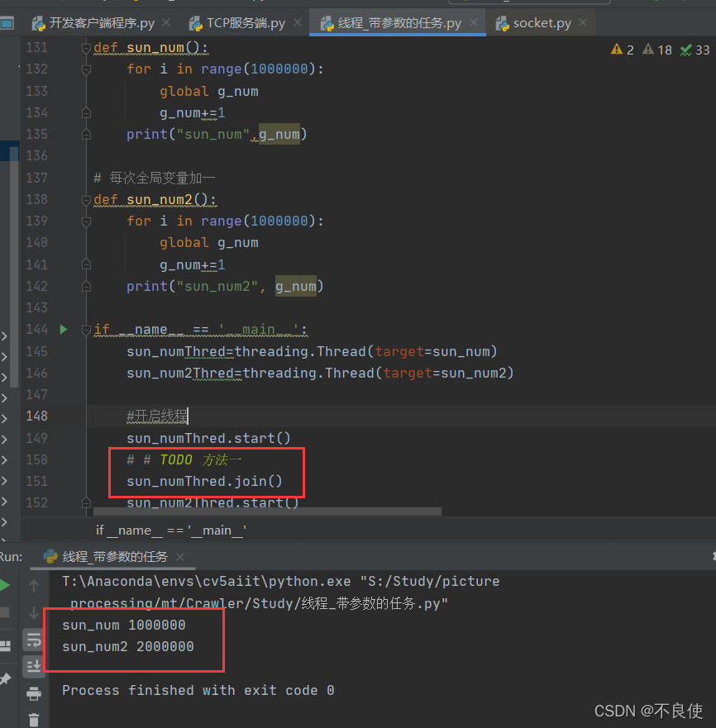This screenshot has width=716, height=728.
Task: Close the 线程_带参数的任务.py editor tab
Action: click(474, 22)
